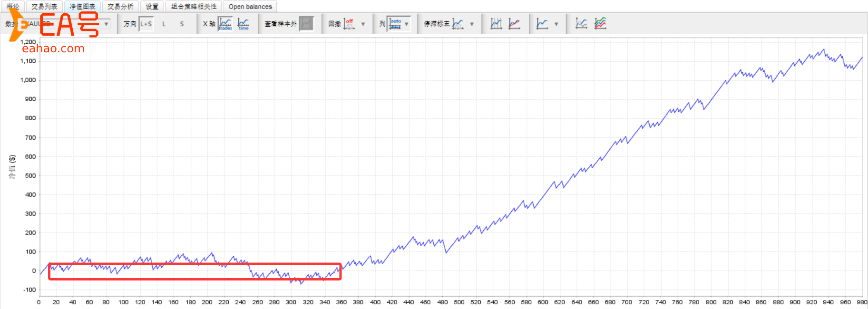Select the S short-only direction

tap(182, 24)
